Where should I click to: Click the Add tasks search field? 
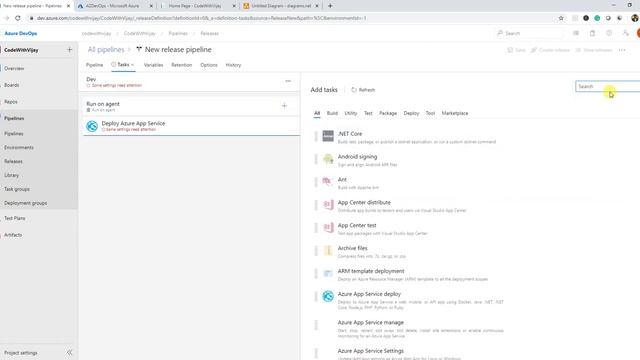tap(607, 86)
